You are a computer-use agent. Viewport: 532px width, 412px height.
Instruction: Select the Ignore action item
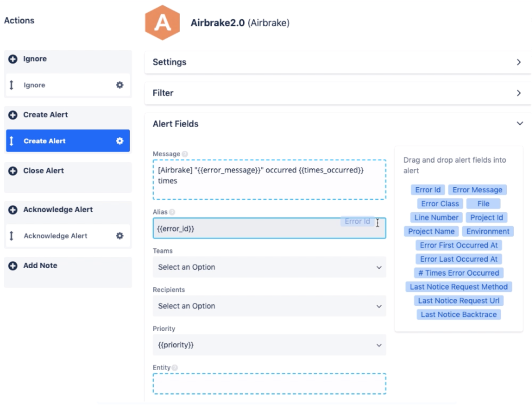pyautogui.click(x=68, y=85)
